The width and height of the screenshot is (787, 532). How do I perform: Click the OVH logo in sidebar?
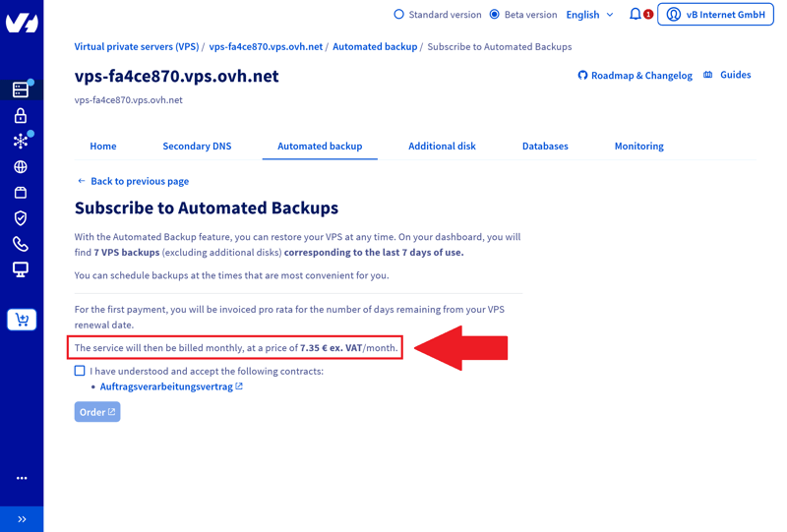[21, 22]
